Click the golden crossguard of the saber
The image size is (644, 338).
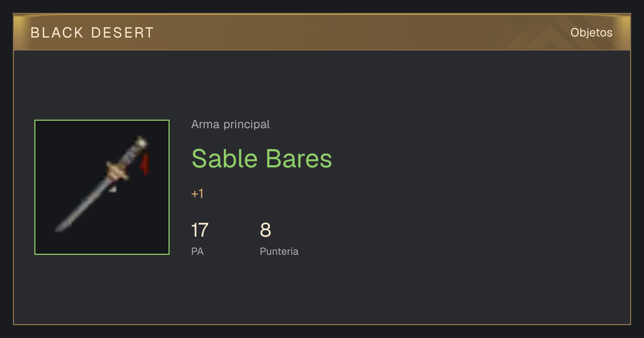point(118,171)
